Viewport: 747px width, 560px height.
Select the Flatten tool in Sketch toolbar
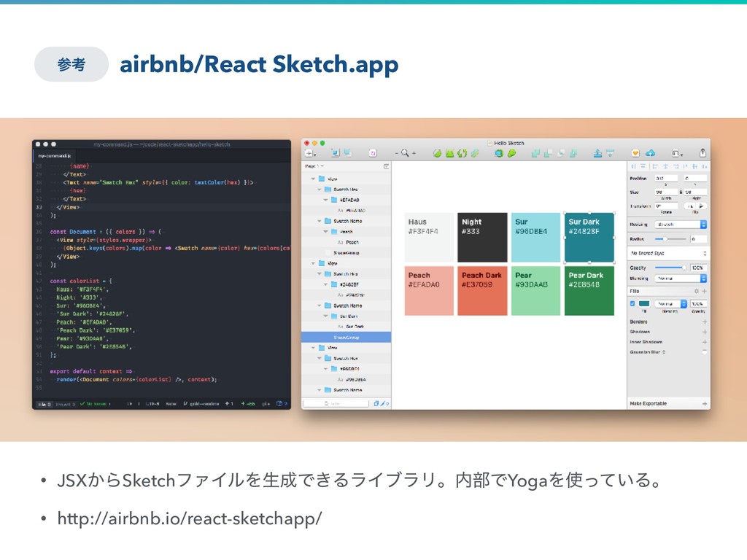click(x=475, y=153)
